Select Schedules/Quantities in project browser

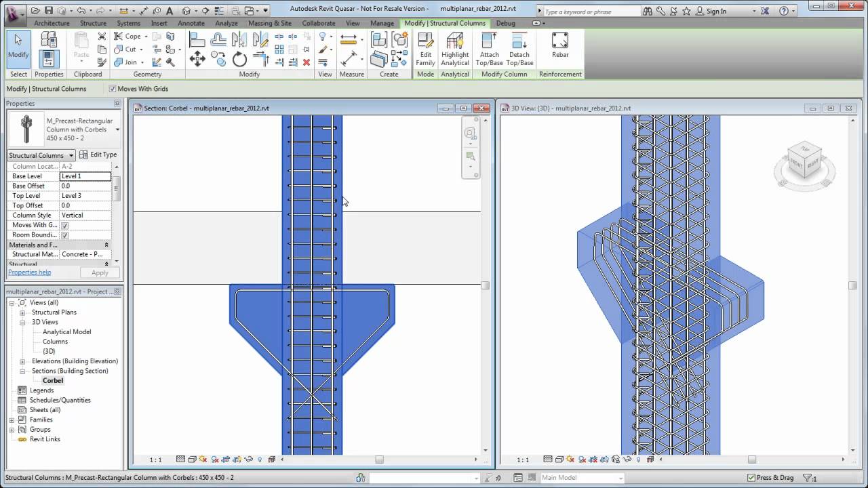[x=60, y=400]
